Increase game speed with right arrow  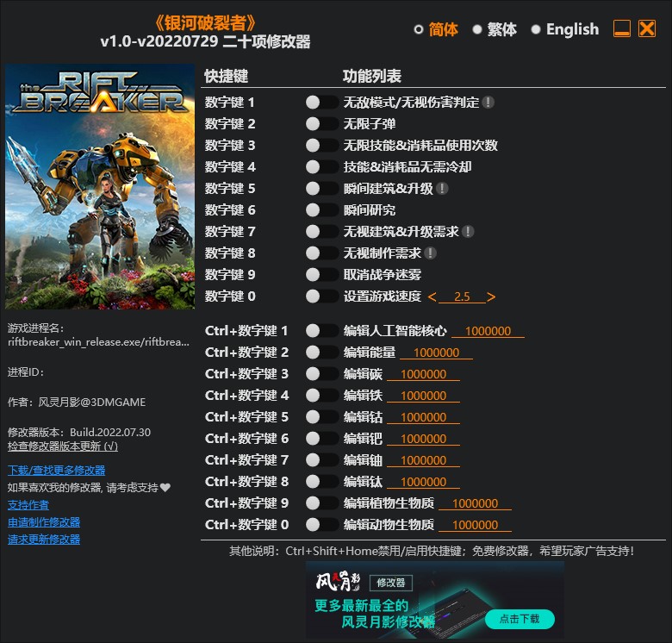click(491, 297)
